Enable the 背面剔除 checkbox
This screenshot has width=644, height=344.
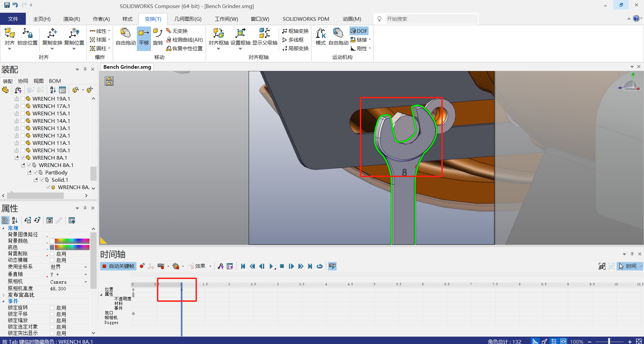pyautogui.click(x=52, y=254)
